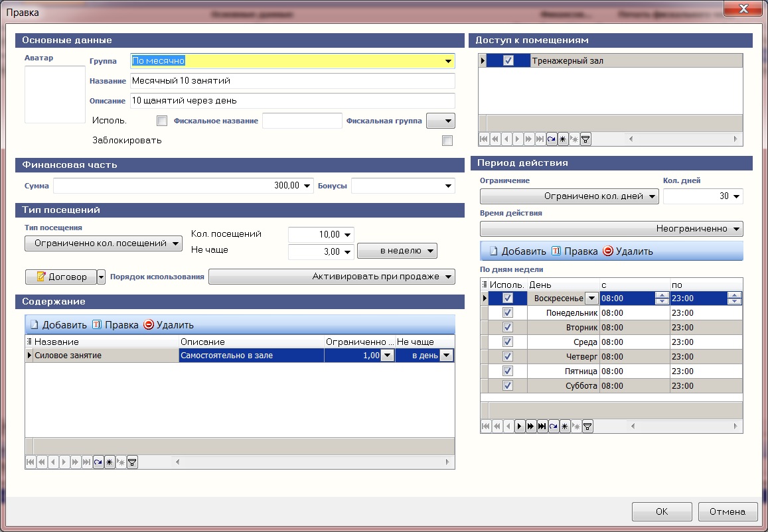The width and height of the screenshot is (768, 532).
Task: Expand the Порядок использования dropdown
Action: coord(449,277)
